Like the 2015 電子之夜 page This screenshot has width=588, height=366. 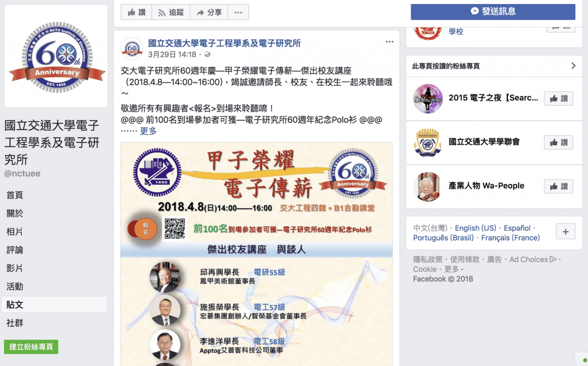[x=558, y=99]
